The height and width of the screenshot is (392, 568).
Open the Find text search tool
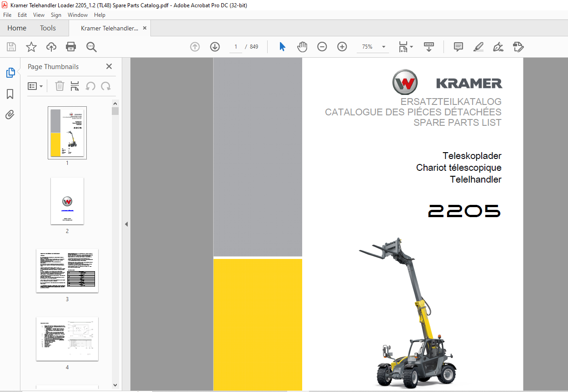[91, 47]
